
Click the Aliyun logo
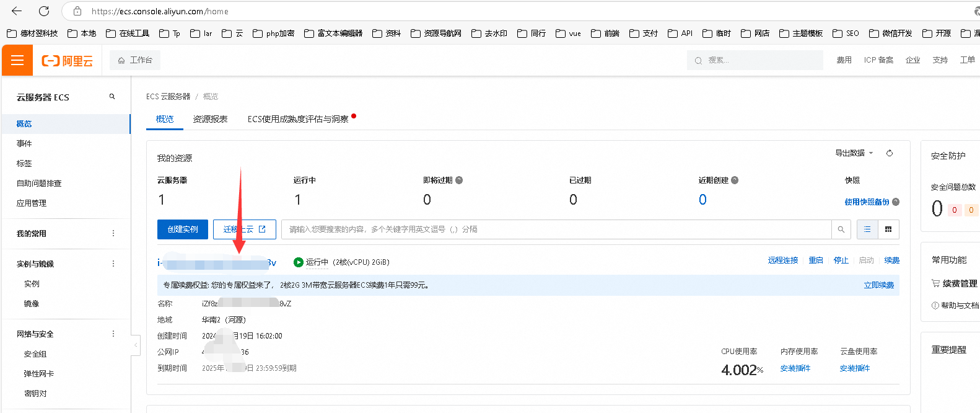[67, 61]
